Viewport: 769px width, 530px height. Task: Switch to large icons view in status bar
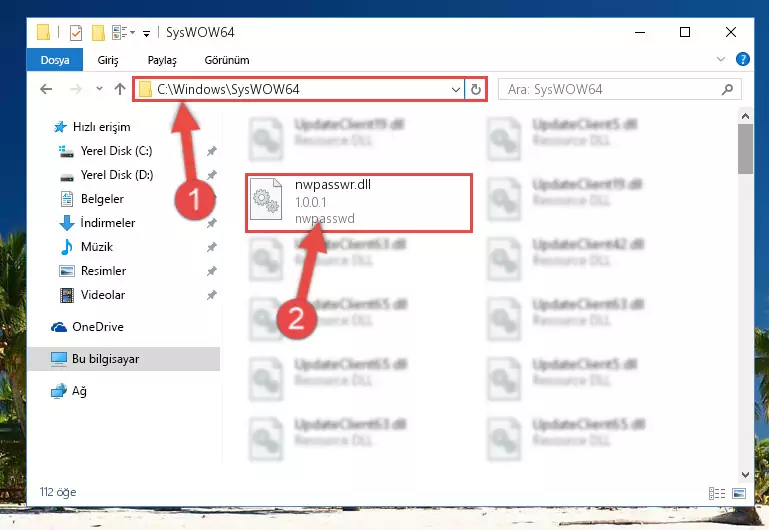coord(739,493)
